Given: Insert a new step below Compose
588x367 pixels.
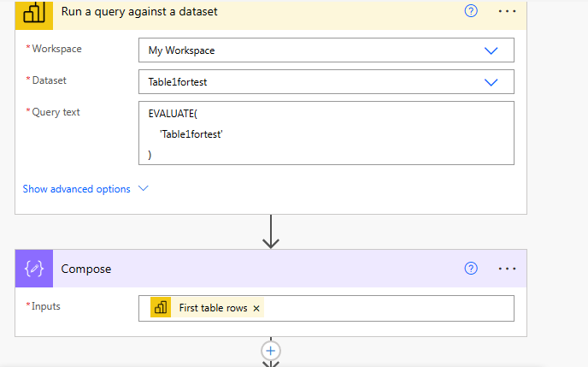Looking at the screenshot, I should click(271, 351).
